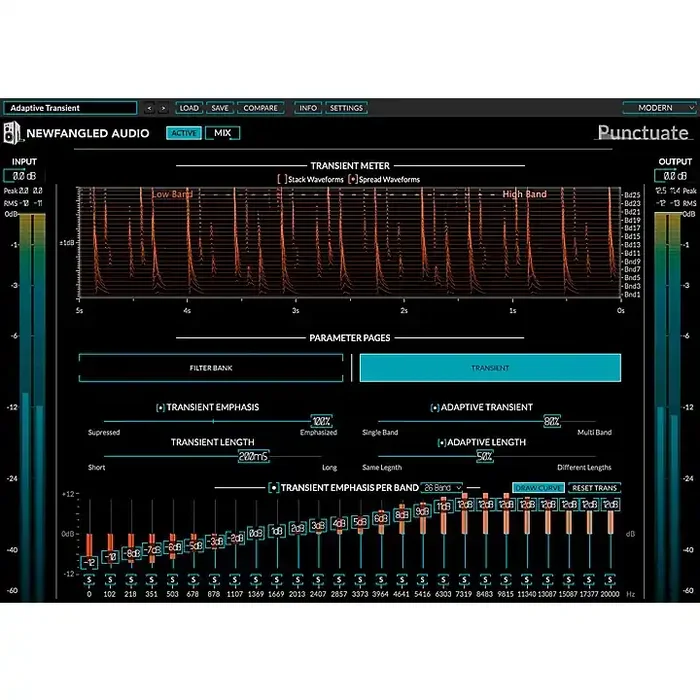Click the 0dB band gain handle at 1369 Hz
This screenshot has height=700, width=700.
(256, 533)
